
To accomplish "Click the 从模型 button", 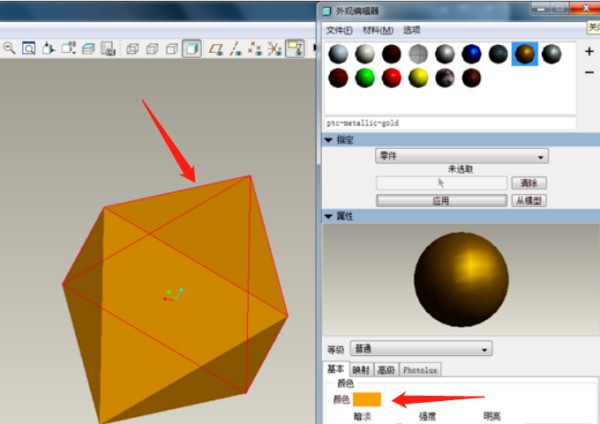I will (529, 200).
